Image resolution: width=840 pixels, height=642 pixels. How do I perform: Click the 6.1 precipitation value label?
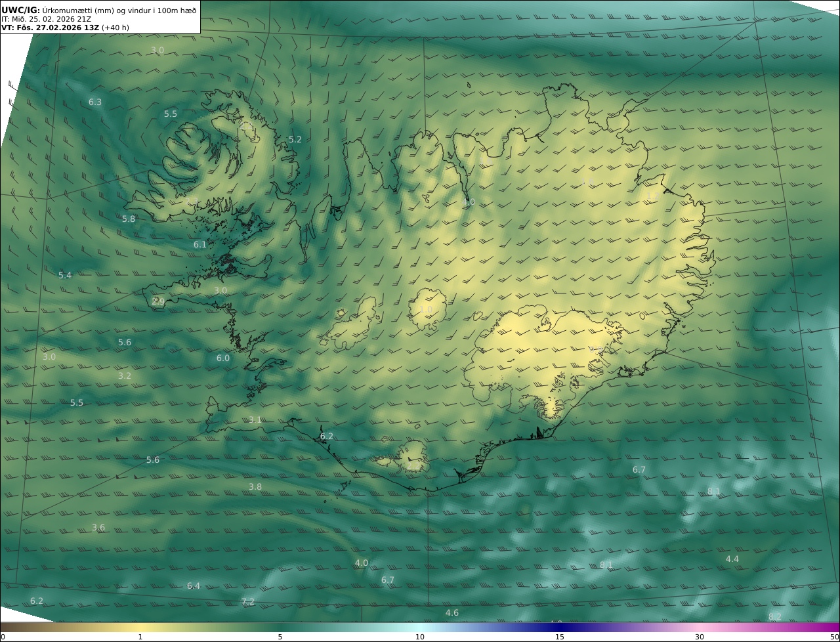pos(200,244)
